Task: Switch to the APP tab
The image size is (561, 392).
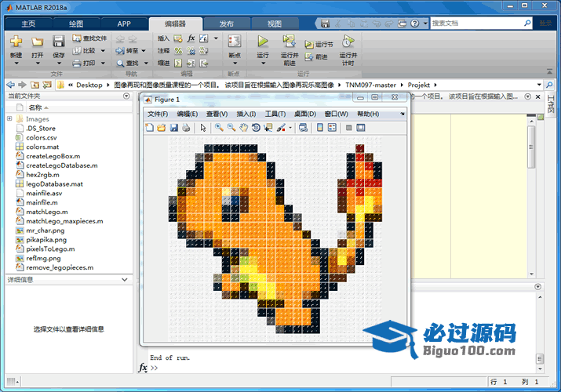Action: pos(124,24)
